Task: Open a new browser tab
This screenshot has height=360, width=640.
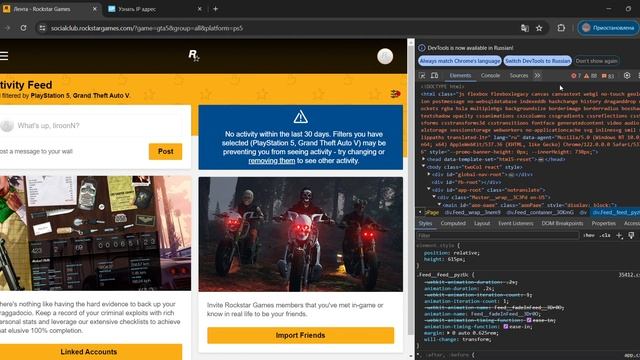Action: [x=215, y=9]
